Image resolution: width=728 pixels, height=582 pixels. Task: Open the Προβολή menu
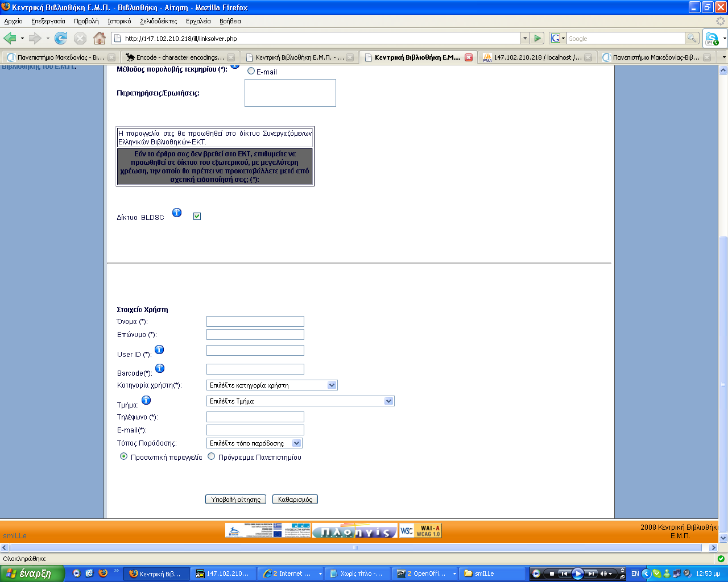(x=86, y=21)
